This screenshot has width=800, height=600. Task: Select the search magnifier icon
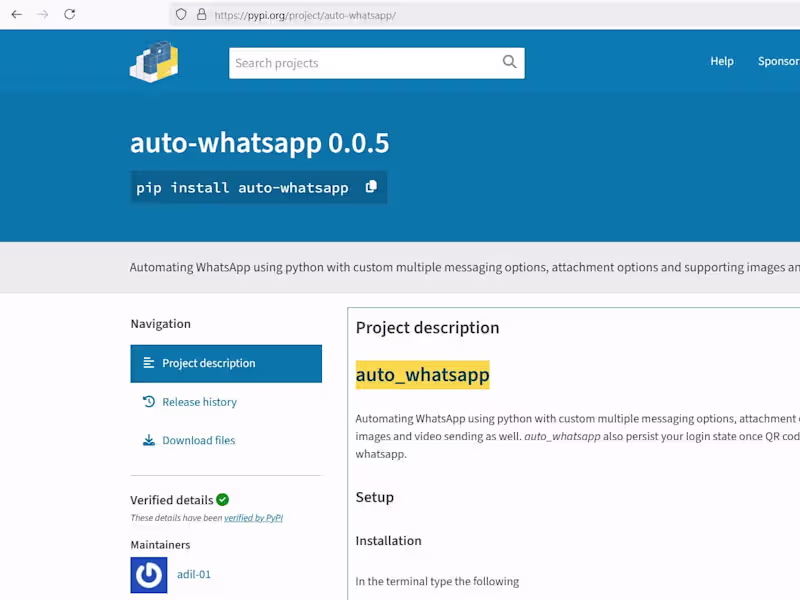(509, 62)
